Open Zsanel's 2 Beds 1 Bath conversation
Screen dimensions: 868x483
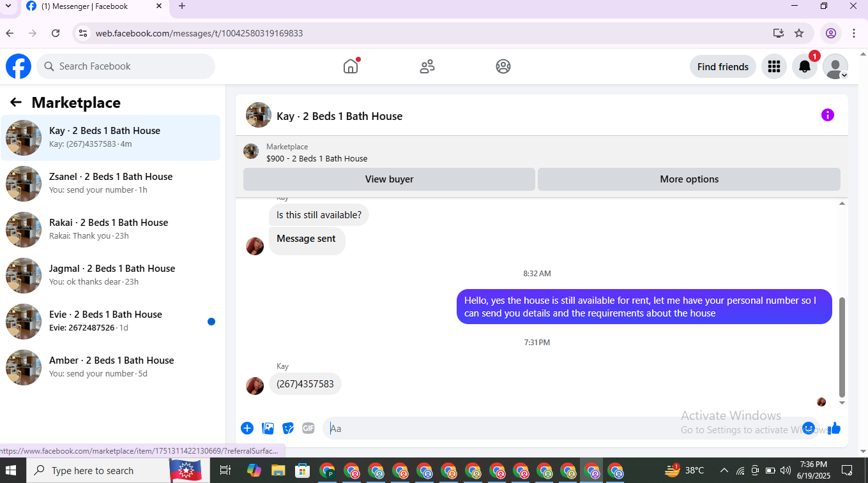click(110, 184)
